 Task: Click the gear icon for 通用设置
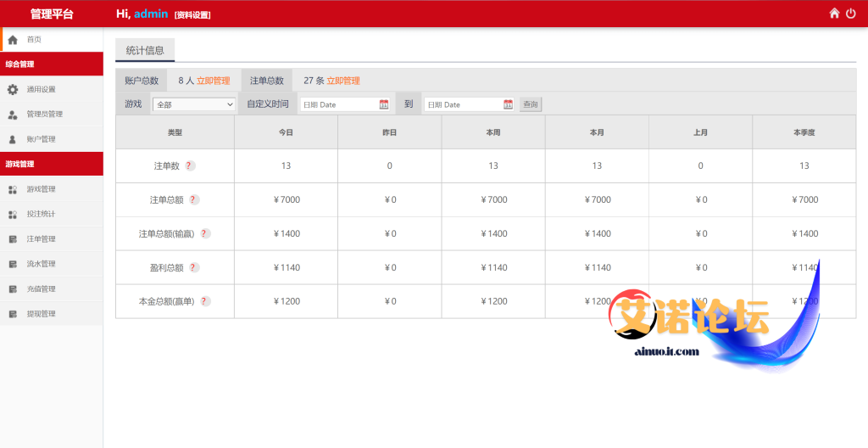(x=13, y=89)
